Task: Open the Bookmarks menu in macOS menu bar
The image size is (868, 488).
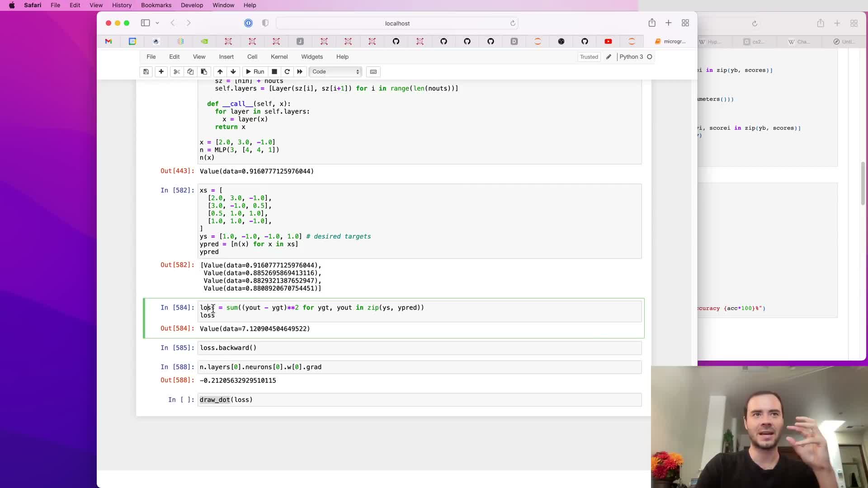Action: pos(156,5)
